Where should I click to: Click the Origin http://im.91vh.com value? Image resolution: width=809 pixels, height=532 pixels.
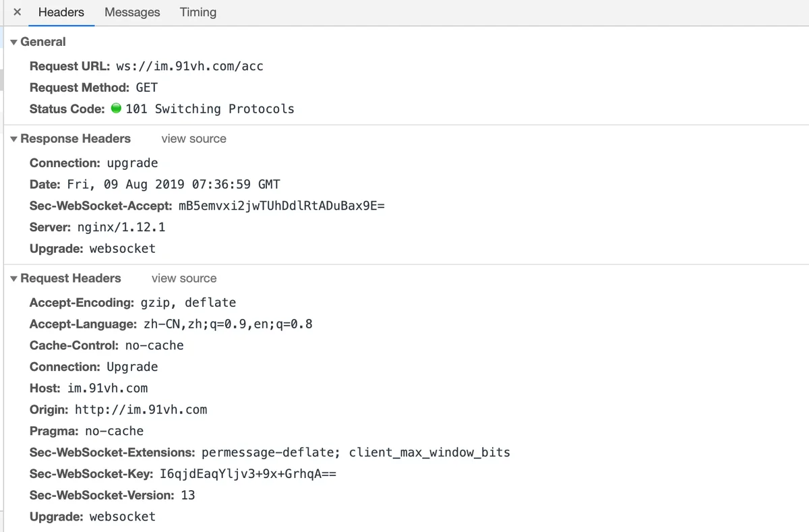click(x=141, y=409)
